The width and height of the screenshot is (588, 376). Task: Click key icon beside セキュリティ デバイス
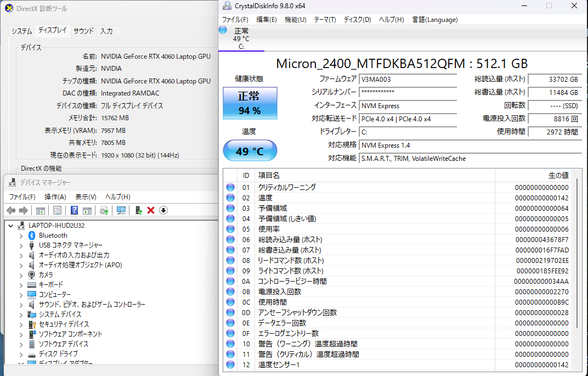32,324
